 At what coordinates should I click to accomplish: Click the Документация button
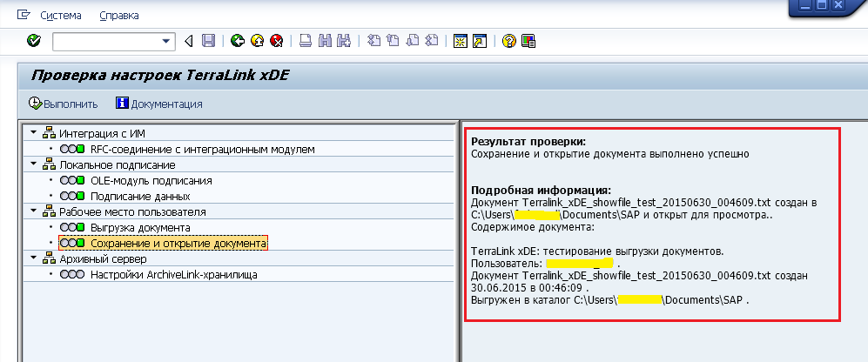tap(159, 104)
